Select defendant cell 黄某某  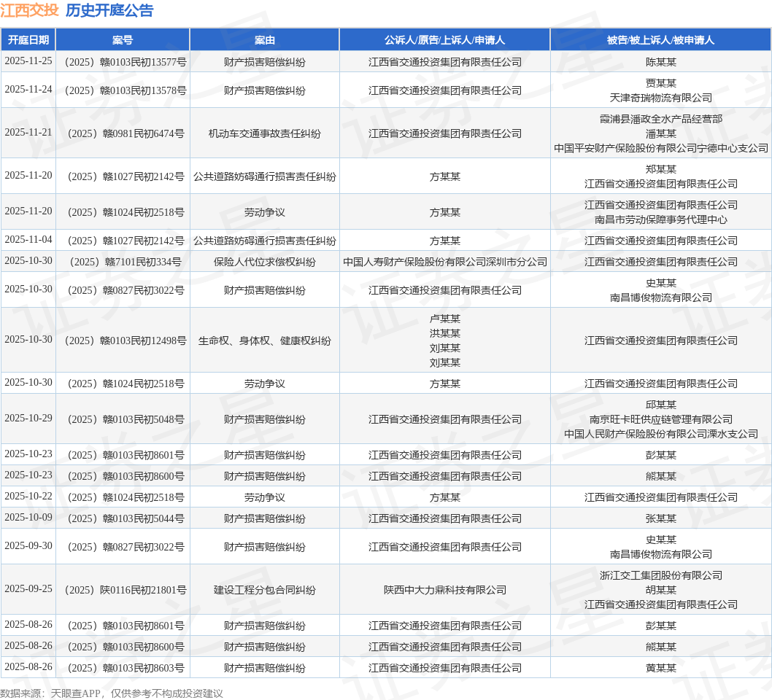coord(661,668)
